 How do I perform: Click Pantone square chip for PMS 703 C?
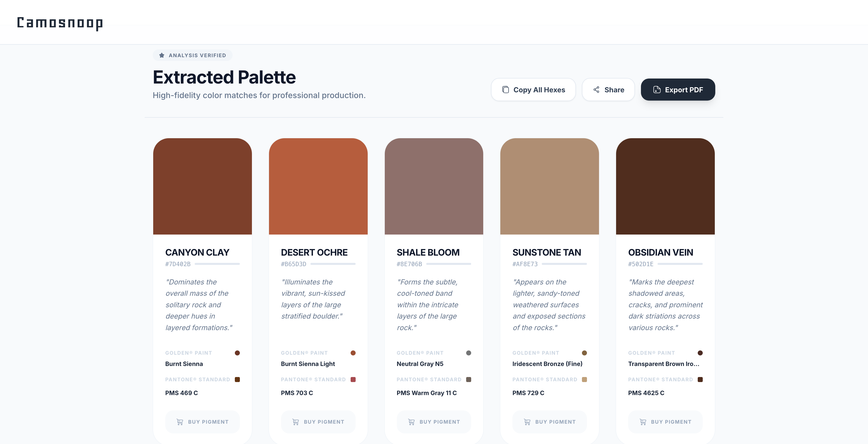[353, 379]
